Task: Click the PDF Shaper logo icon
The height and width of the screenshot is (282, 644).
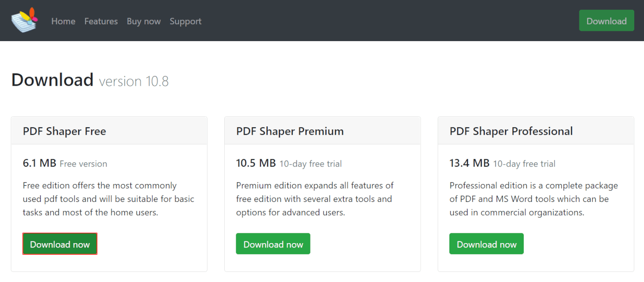Action: pos(24,20)
